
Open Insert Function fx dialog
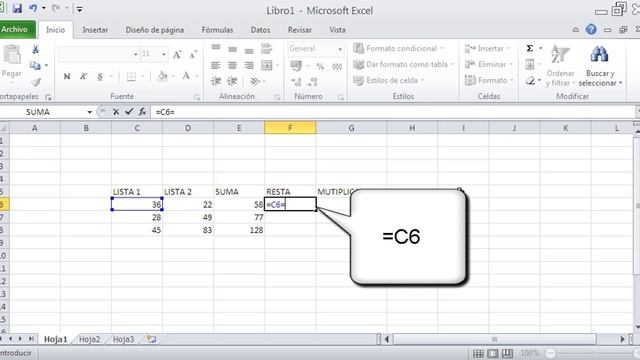[x=142, y=112]
